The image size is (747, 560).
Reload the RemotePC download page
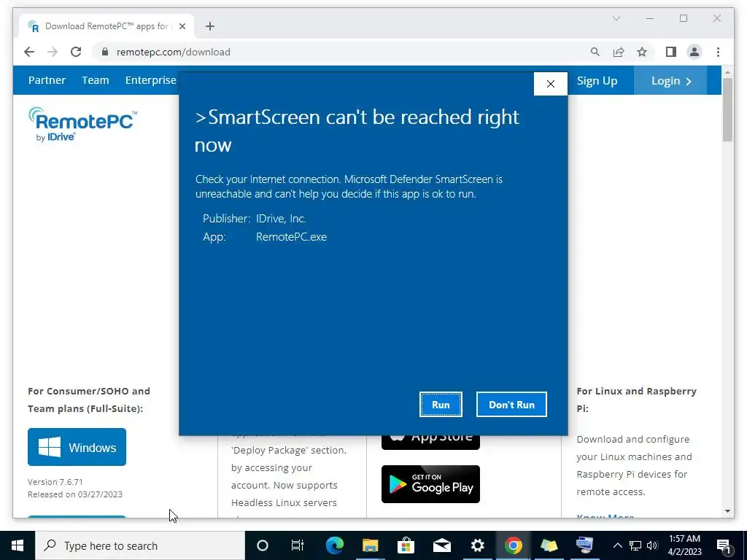tap(76, 52)
